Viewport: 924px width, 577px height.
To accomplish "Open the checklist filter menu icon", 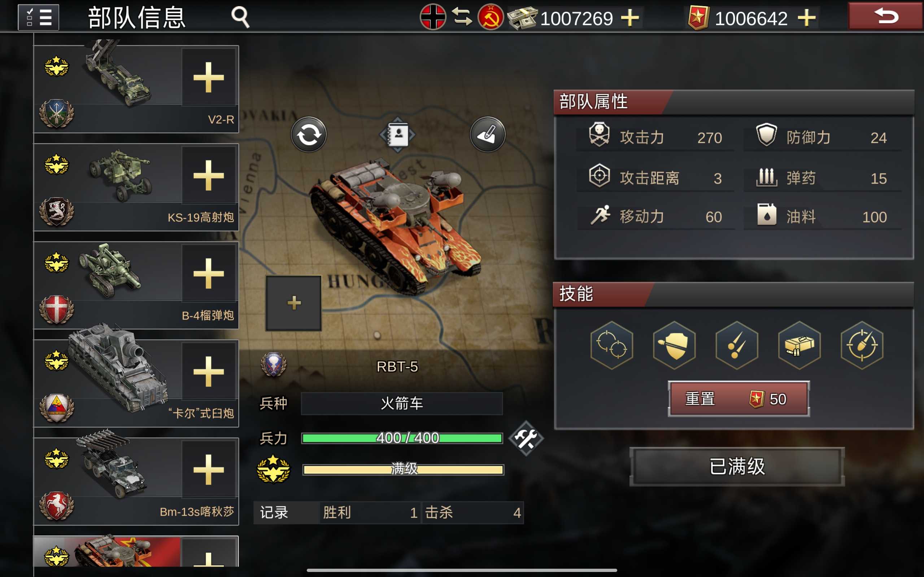I will coord(38,17).
